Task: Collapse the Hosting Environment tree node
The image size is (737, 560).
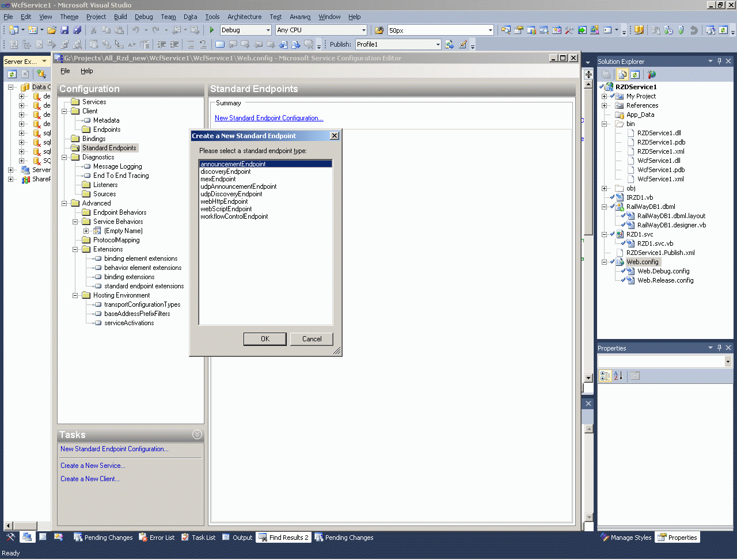Action: click(75, 295)
